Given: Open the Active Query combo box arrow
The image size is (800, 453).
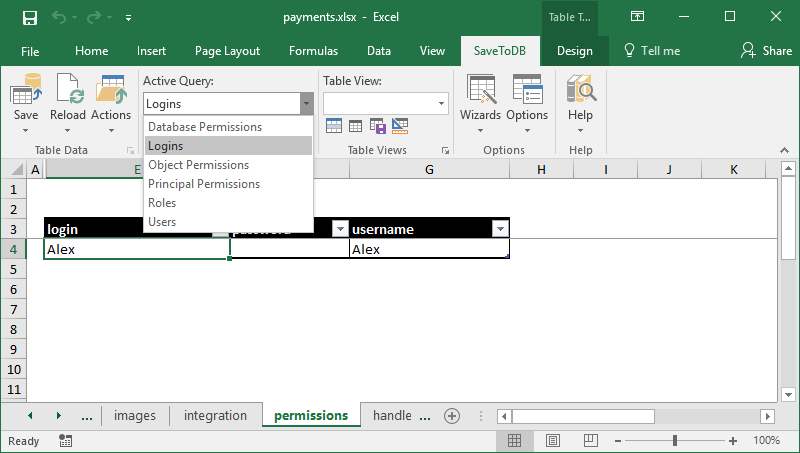Looking at the screenshot, I should pos(306,104).
